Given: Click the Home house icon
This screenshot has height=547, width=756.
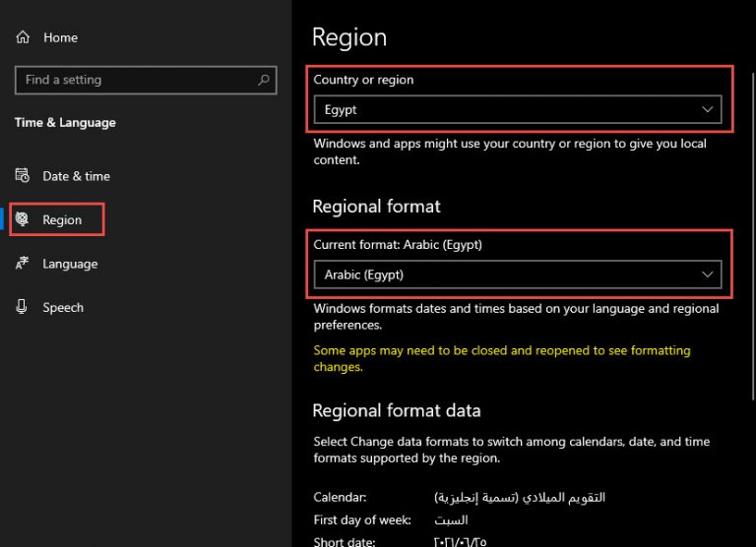Looking at the screenshot, I should 23,37.
